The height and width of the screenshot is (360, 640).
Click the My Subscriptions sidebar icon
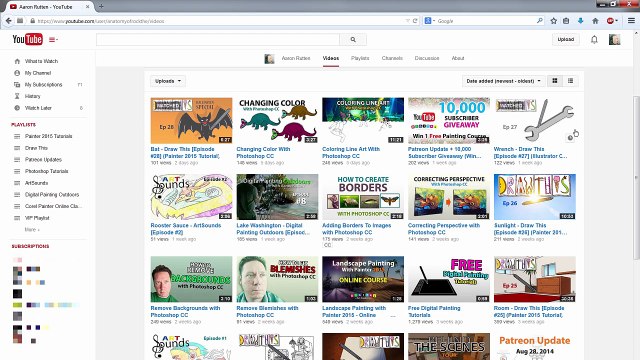[17, 84]
